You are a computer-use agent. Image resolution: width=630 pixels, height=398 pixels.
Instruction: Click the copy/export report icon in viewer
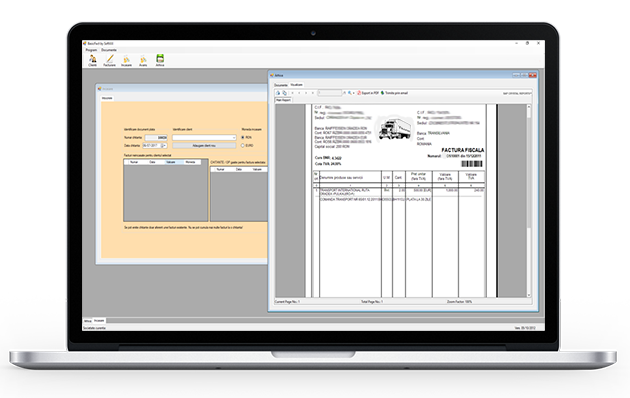coord(284,93)
